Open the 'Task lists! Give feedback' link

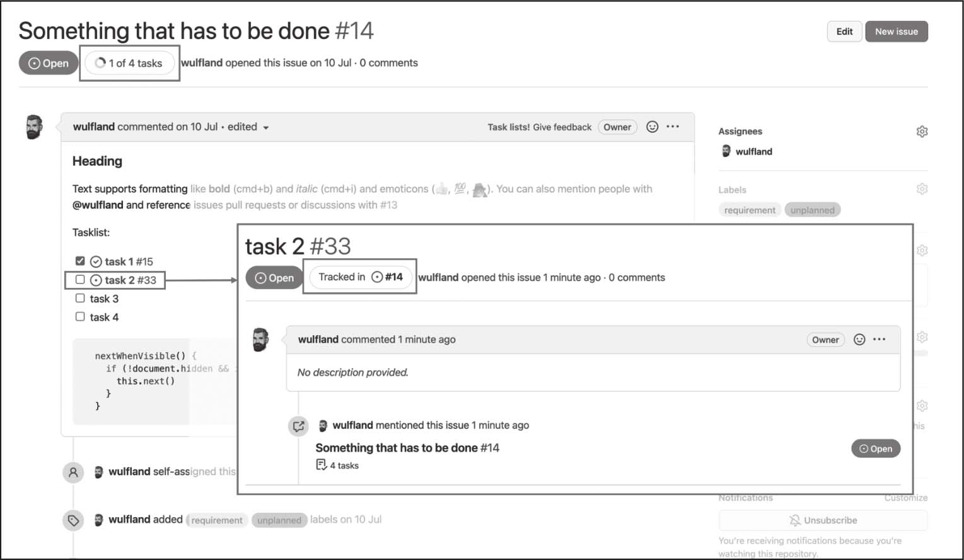click(539, 127)
